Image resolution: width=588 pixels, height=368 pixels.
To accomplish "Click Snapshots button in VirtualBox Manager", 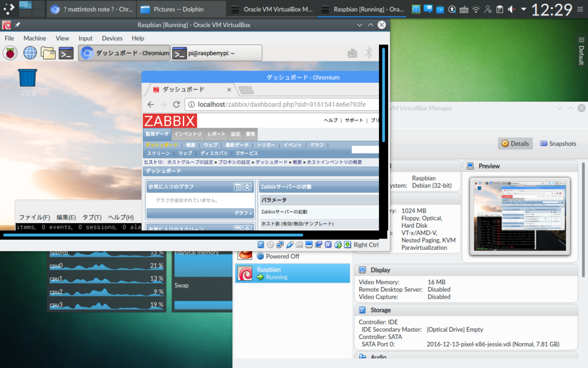I will (x=558, y=143).
